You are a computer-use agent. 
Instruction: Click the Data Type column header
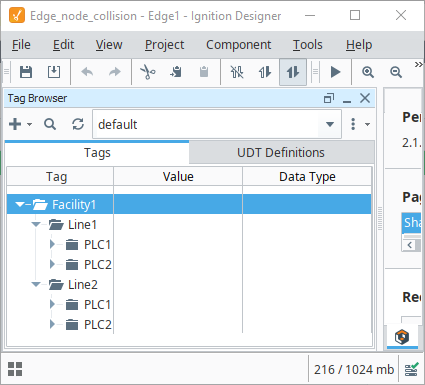(307, 176)
